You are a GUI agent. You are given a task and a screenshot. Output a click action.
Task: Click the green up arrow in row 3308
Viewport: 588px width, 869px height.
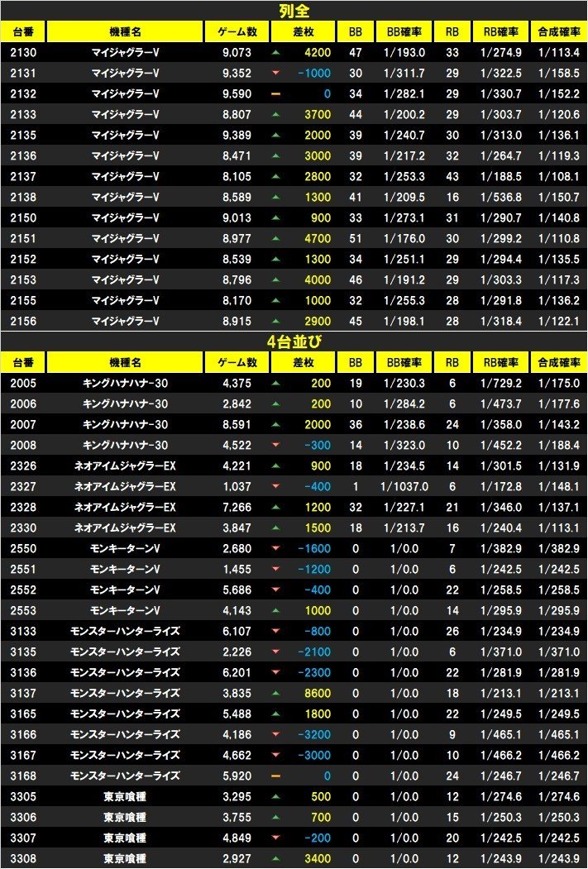click(x=276, y=858)
